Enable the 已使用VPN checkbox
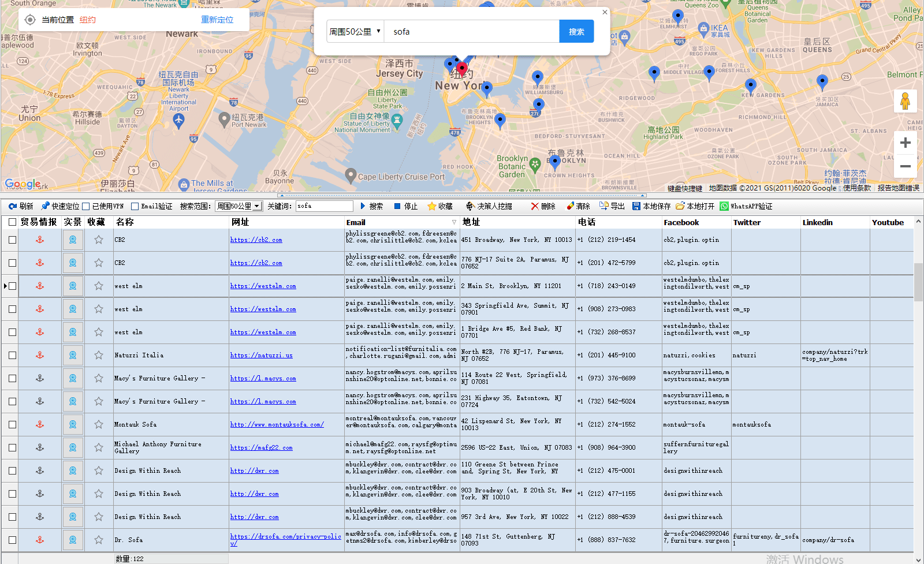The width and height of the screenshot is (924, 564). click(86, 206)
